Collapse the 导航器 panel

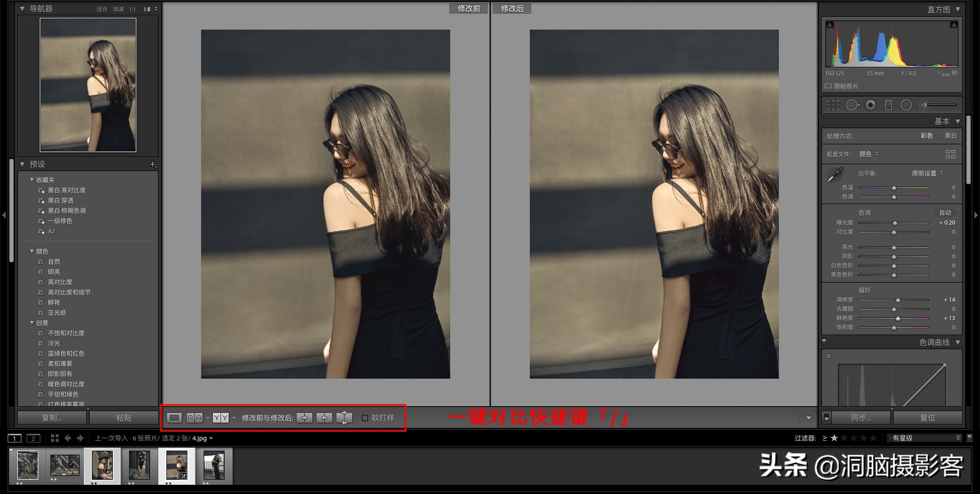pos(22,9)
